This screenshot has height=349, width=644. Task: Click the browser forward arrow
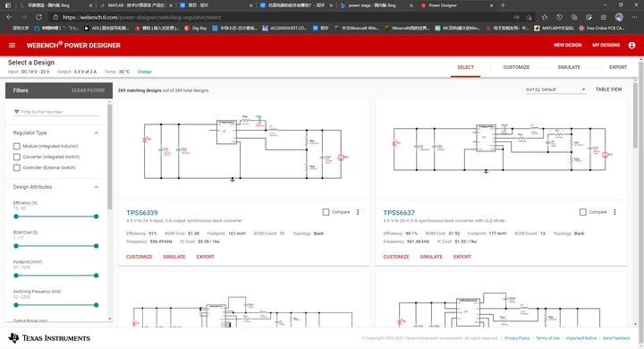click(x=24, y=17)
